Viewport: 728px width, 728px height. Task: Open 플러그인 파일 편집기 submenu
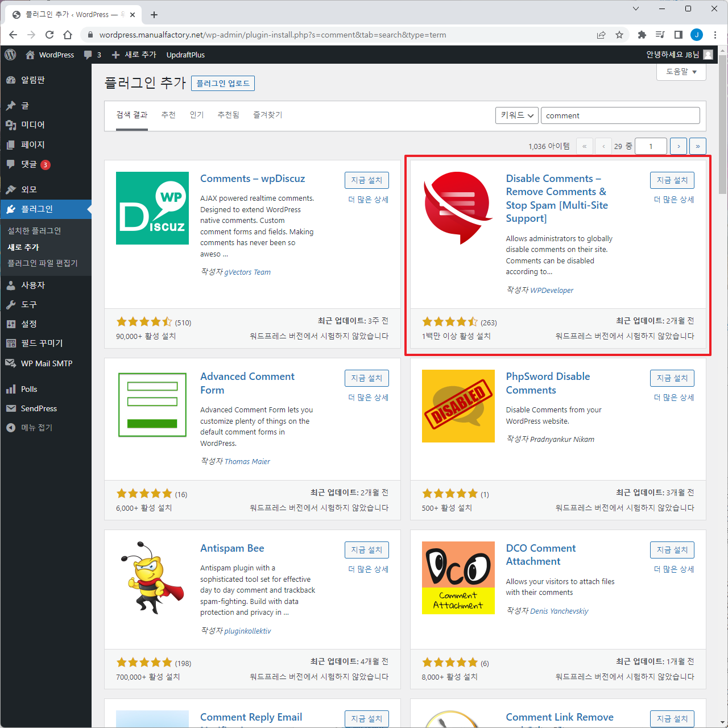[x=43, y=263]
